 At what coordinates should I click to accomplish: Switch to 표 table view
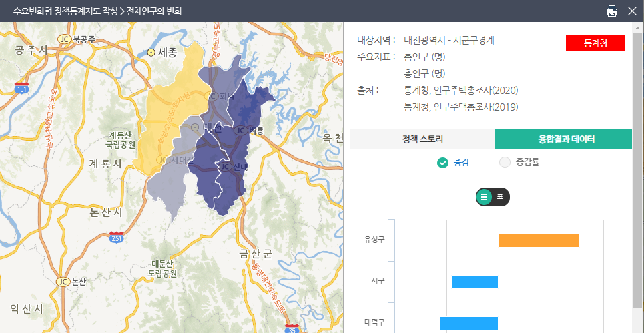click(x=500, y=197)
